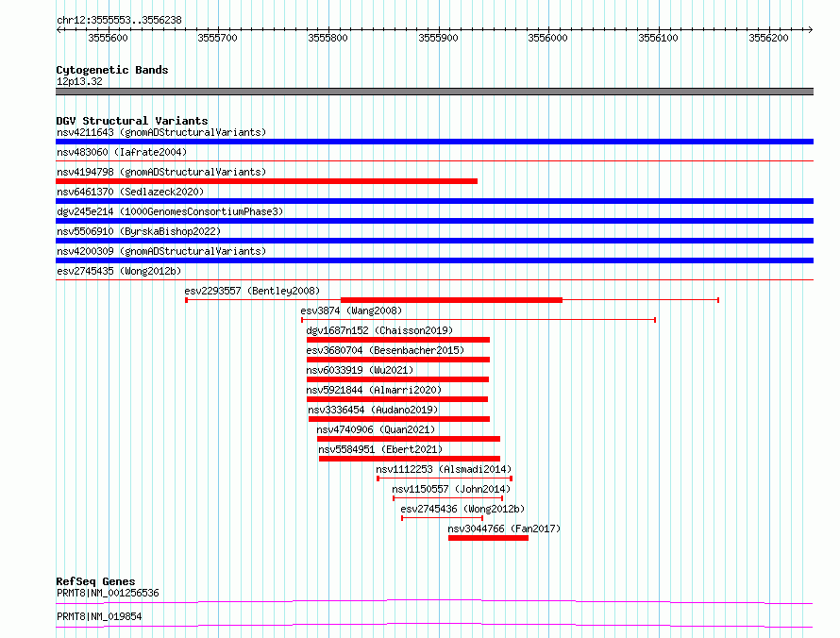Click ruler position 3555800
This screenshot has height=638, width=840.
(x=328, y=38)
